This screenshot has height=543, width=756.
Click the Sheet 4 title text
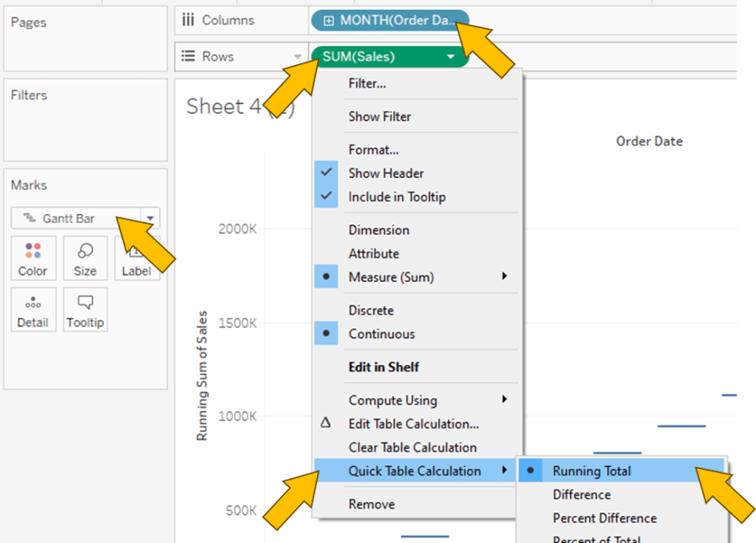(225, 107)
